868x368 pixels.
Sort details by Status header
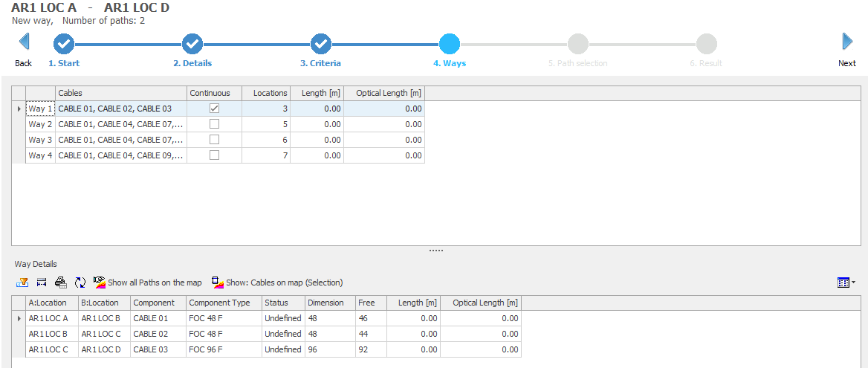(x=283, y=303)
